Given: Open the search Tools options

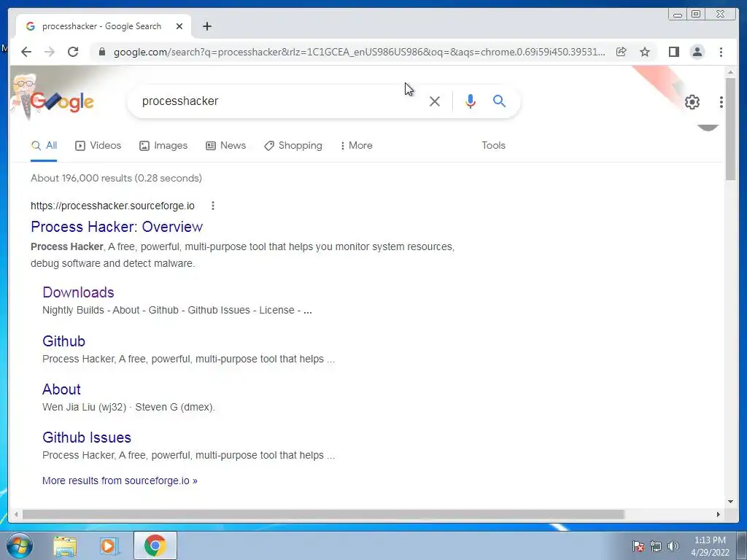Looking at the screenshot, I should (x=493, y=146).
